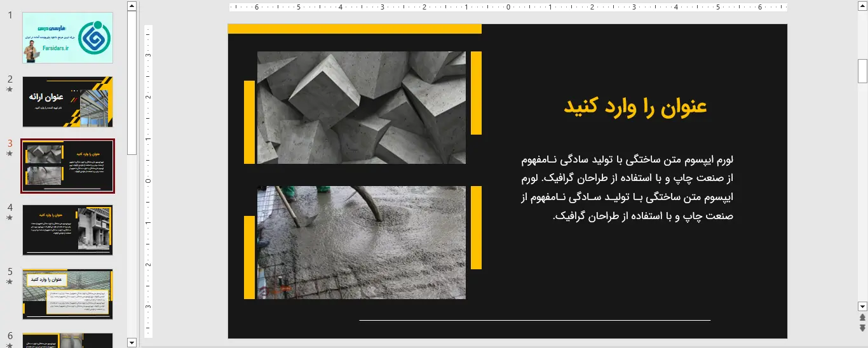Select slide 1 thumbnail with Farsidars.ir logo
The image size is (868, 348).
67,37
